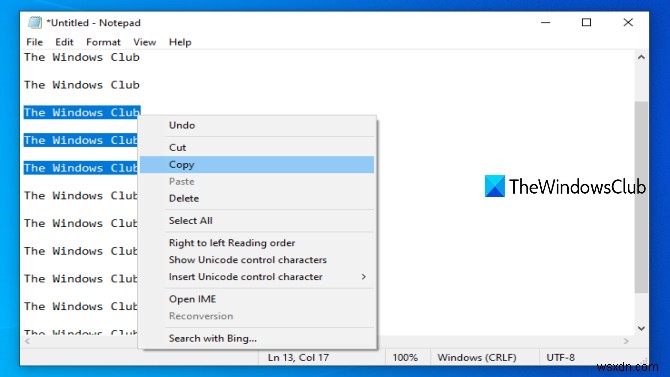Click the horizontal scrollbar right arrow
This screenshot has width=670, height=377.
tap(626, 341)
